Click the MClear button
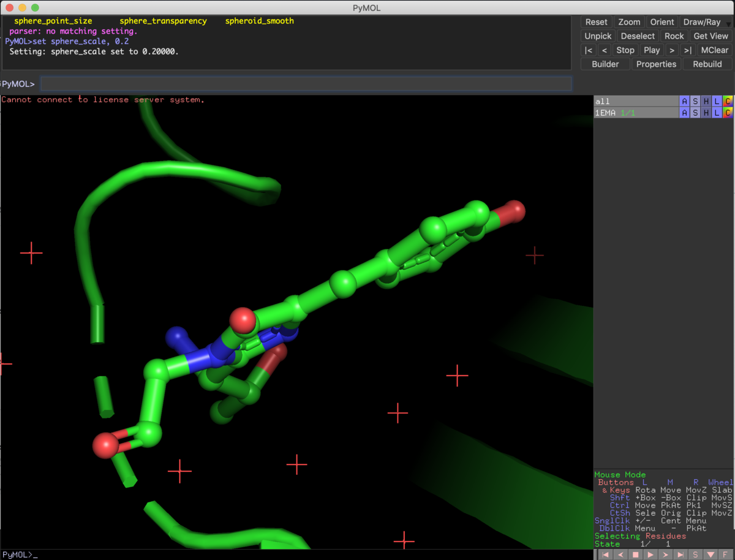Image resolution: width=735 pixels, height=560 pixels. (715, 50)
